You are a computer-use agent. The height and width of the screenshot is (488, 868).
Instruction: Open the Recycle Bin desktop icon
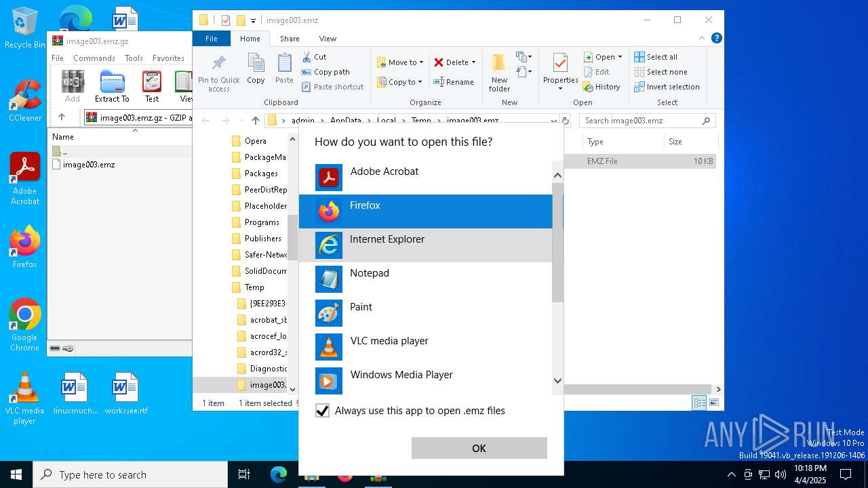point(25,28)
